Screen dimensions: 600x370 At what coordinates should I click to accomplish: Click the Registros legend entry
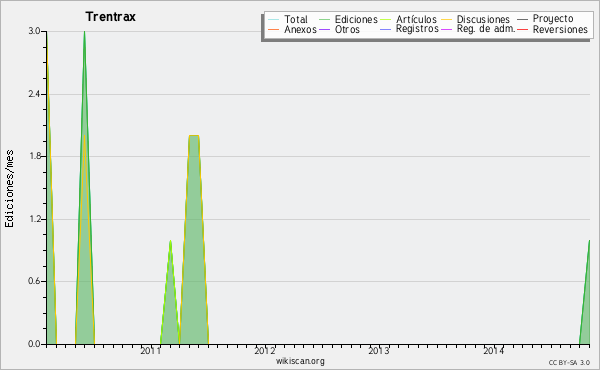[409, 29]
